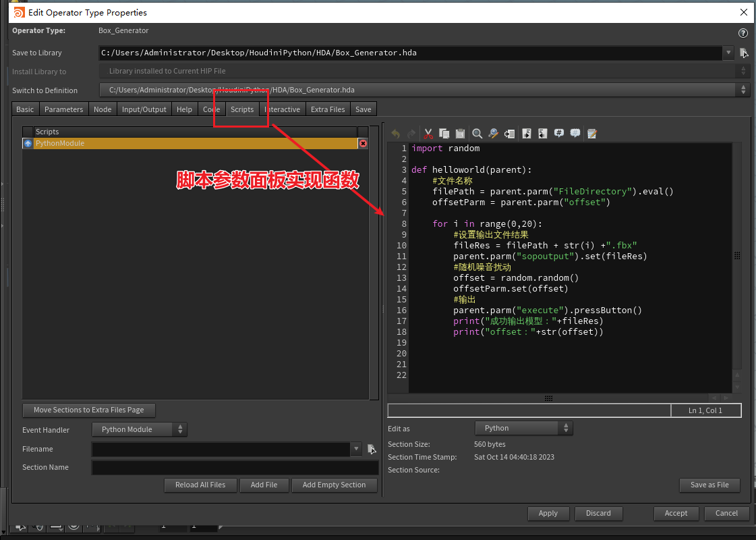This screenshot has width=756, height=540.
Task: Open the Event Handler Python Module dropdown
Action: point(140,429)
